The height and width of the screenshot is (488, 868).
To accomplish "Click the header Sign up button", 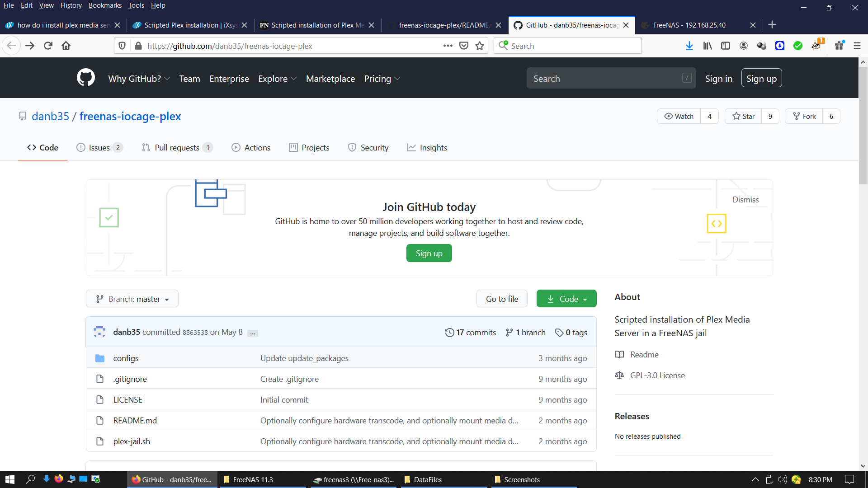I will coord(762,79).
